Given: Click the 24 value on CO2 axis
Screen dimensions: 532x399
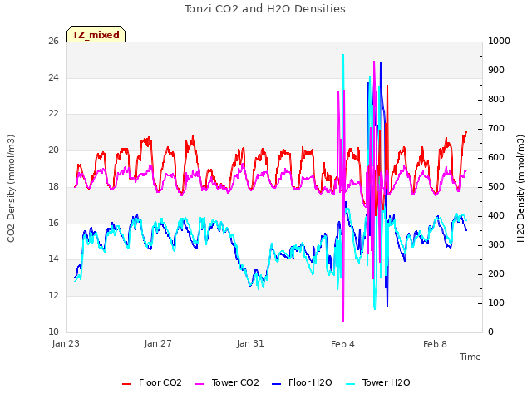Looking at the screenshot, I should pyautogui.click(x=53, y=77).
